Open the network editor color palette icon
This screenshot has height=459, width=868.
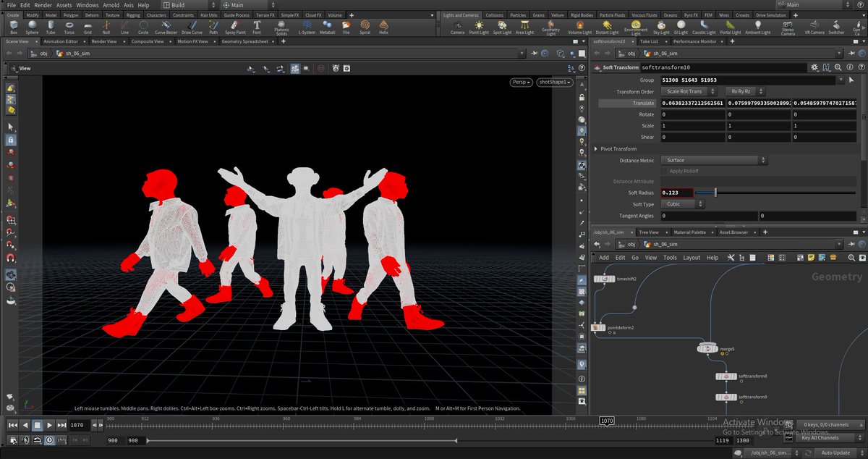point(771,258)
